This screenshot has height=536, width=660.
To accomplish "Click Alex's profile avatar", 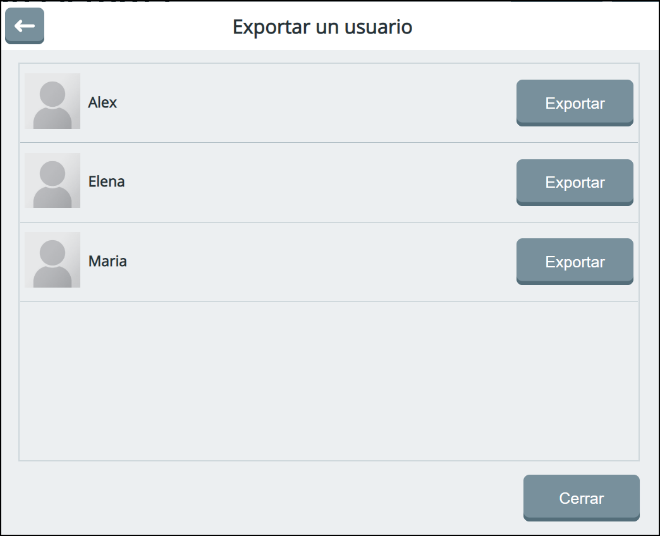I will coord(52,102).
